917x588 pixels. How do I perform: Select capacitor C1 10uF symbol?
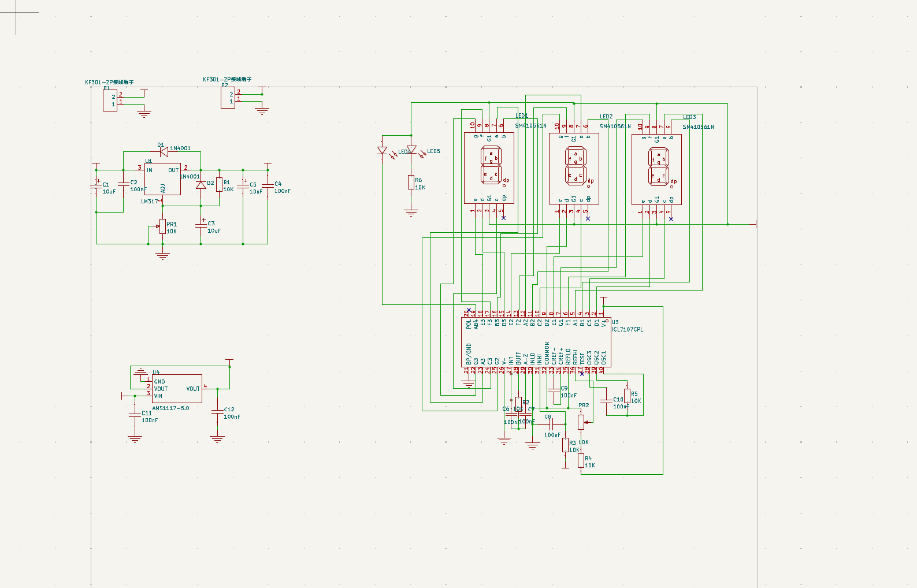pyautogui.click(x=96, y=187)
